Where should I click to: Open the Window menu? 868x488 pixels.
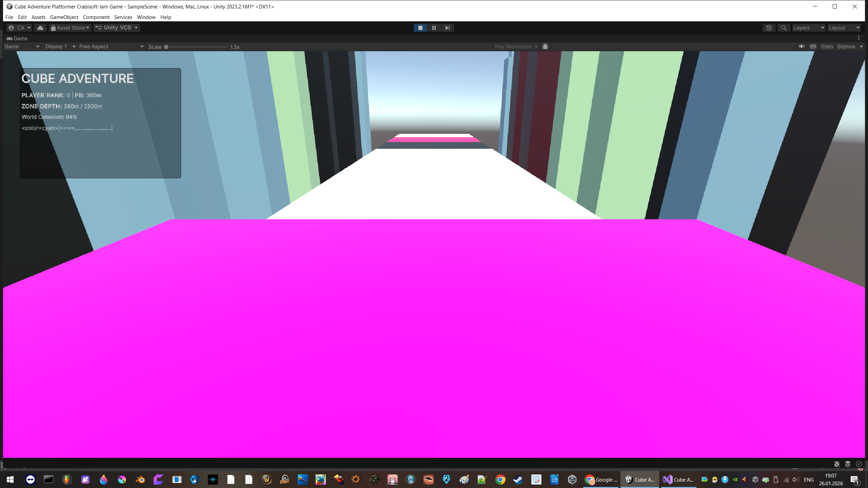(146, 17)
